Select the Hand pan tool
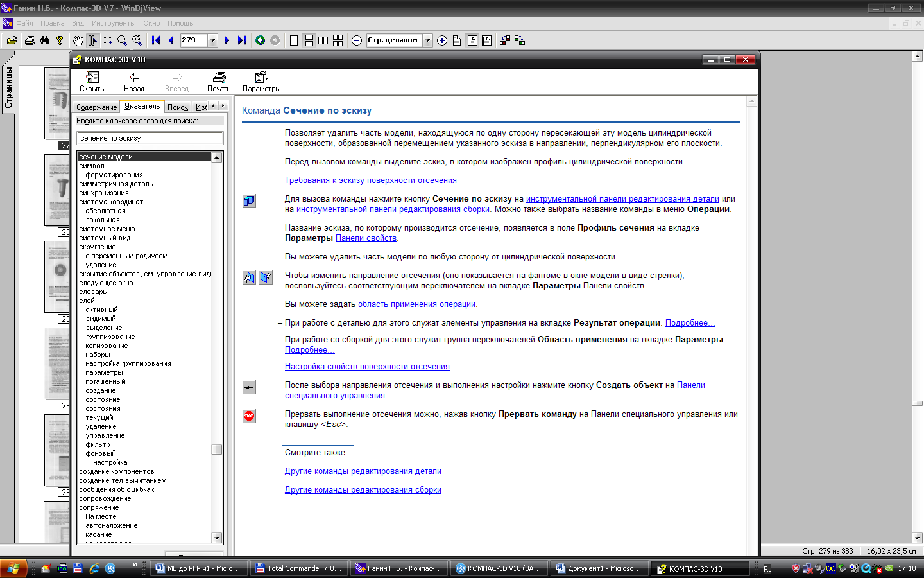Viewport: 924px width, 578px height. (78, 40)
